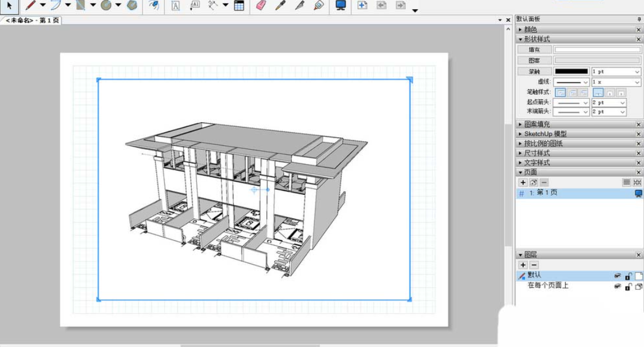Select the Text tool icon

point(175,6)
